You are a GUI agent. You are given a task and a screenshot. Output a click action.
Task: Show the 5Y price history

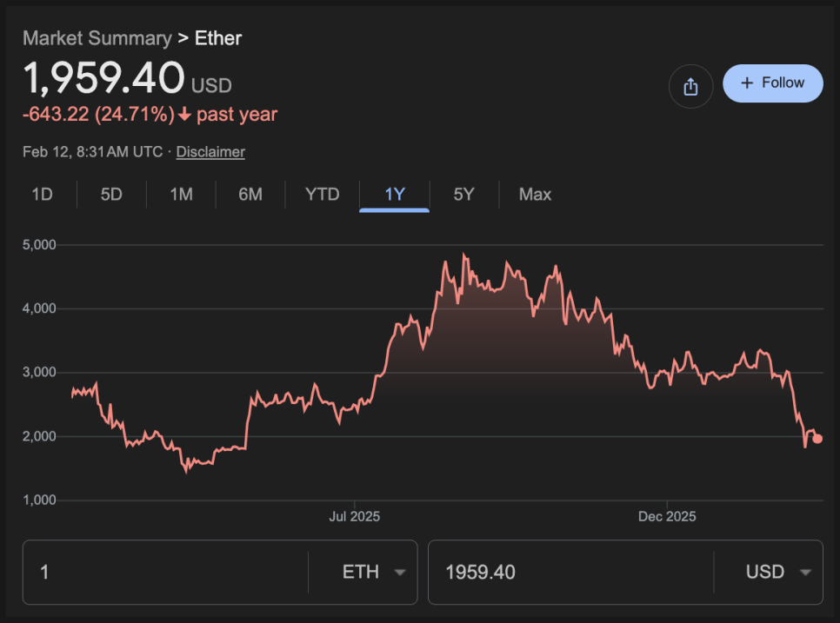point(463,194)
